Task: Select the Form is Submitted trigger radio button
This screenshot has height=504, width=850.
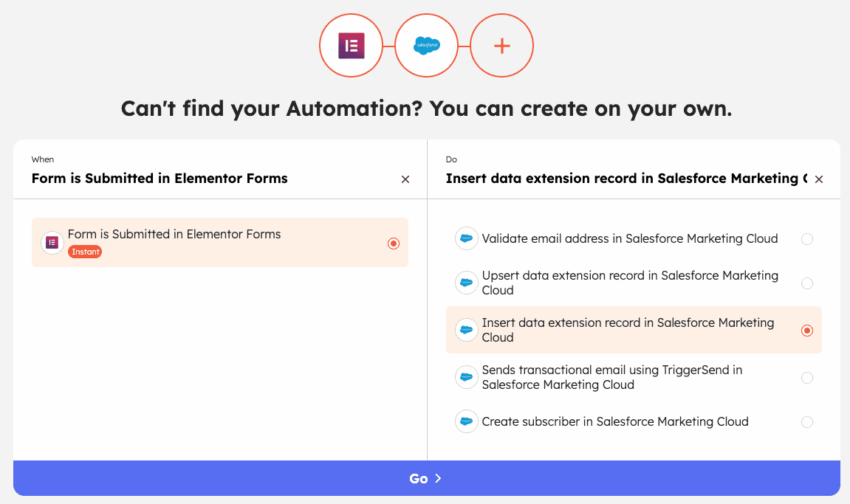Action: (393, 243)
